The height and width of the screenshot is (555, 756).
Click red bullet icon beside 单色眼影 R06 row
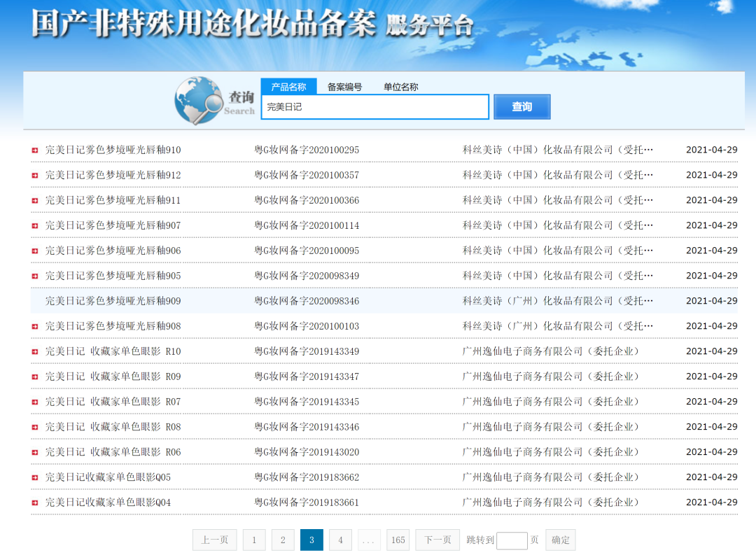click(35, 452)
